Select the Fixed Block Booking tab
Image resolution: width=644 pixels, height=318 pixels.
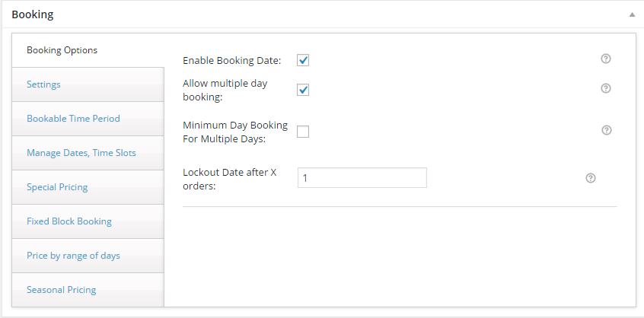[x=88, y=221]
